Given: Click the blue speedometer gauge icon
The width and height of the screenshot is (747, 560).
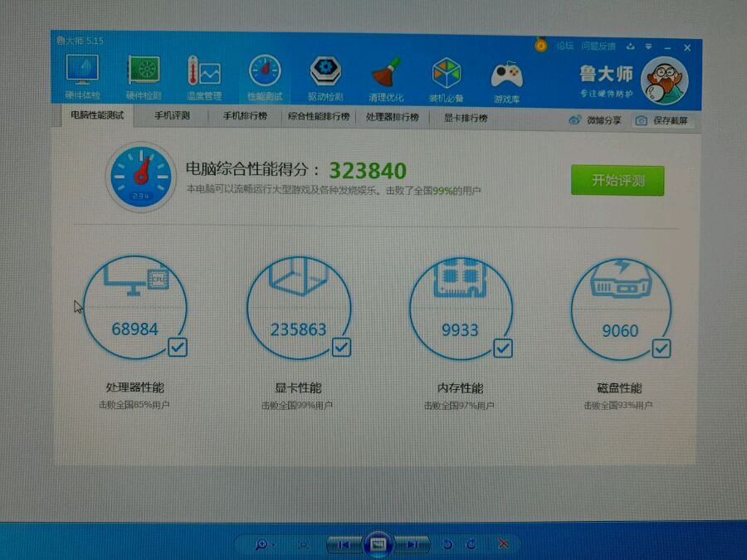Looking at the screenshot, I should [x=140, y=178].
